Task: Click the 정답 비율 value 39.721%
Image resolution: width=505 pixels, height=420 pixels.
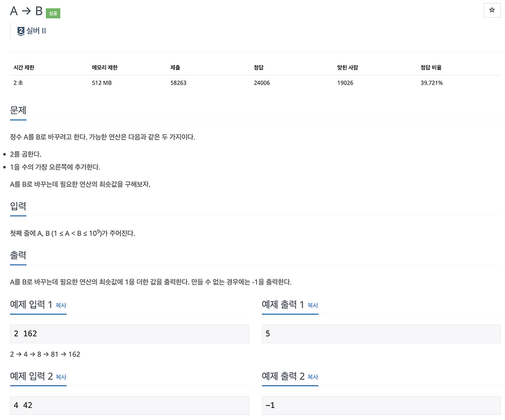Action: 431,82
